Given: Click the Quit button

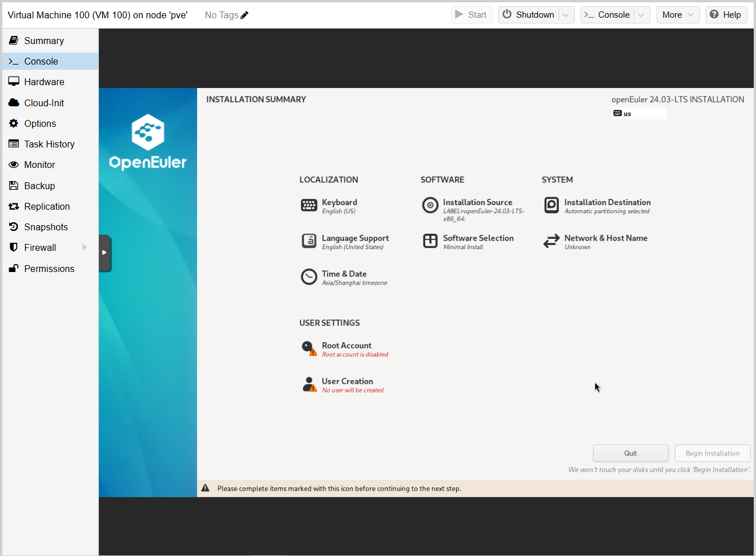Looking at the screenshot, I should (x=630, y=453).
